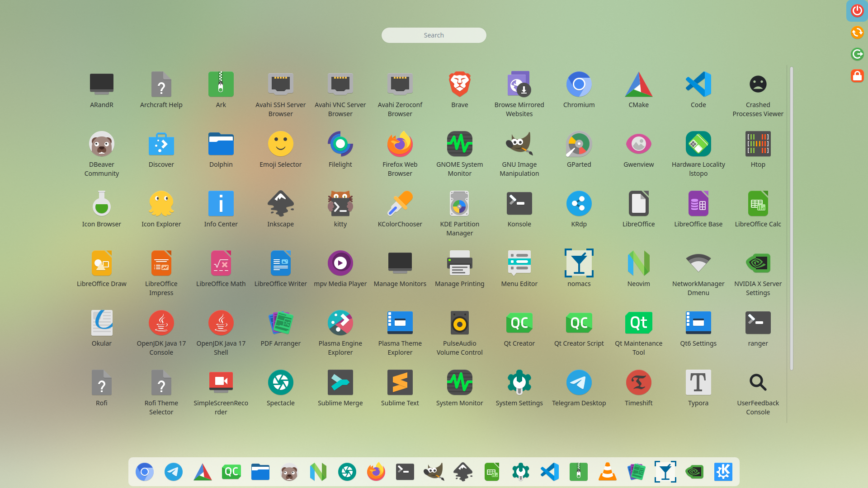
Task: Open Filelight disk usage analyzer
Action: pyautogui.click(x=340, y=150)
